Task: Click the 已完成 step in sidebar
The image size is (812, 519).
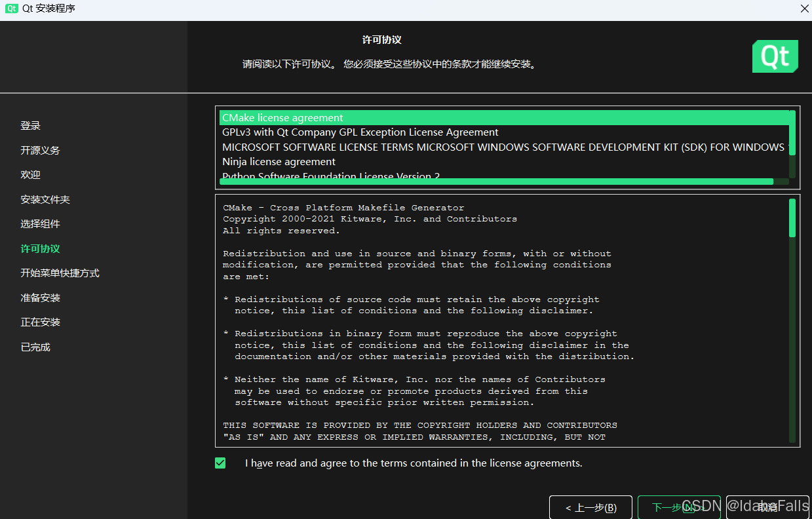Action: [35, 347]
